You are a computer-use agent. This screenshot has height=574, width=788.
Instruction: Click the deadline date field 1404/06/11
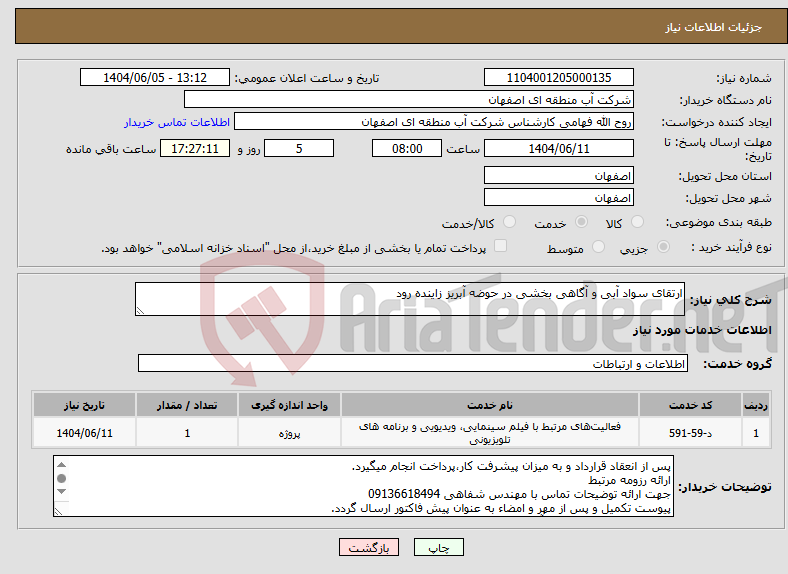(558, 148)
